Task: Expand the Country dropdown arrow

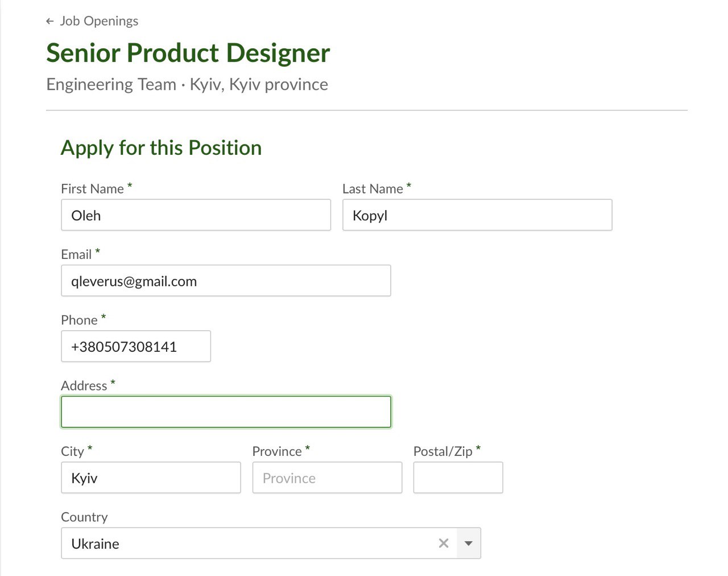Action: (469, 544)
